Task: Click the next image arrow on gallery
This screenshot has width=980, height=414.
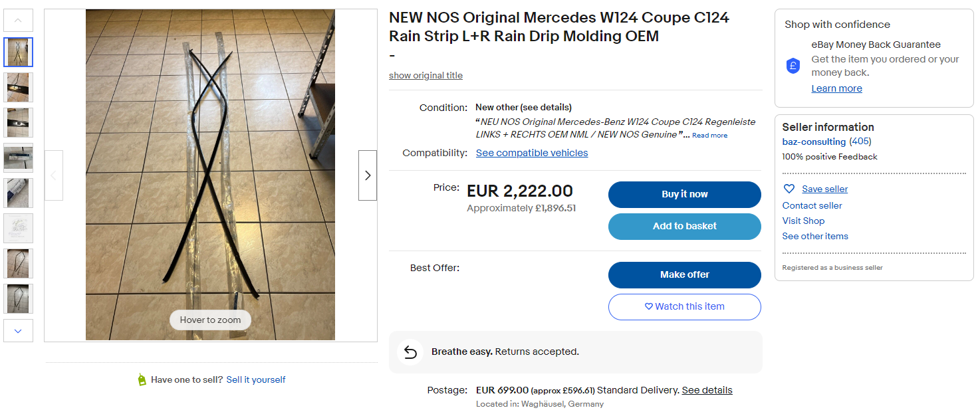Action: pyautogui.click(x=368, y=175)
